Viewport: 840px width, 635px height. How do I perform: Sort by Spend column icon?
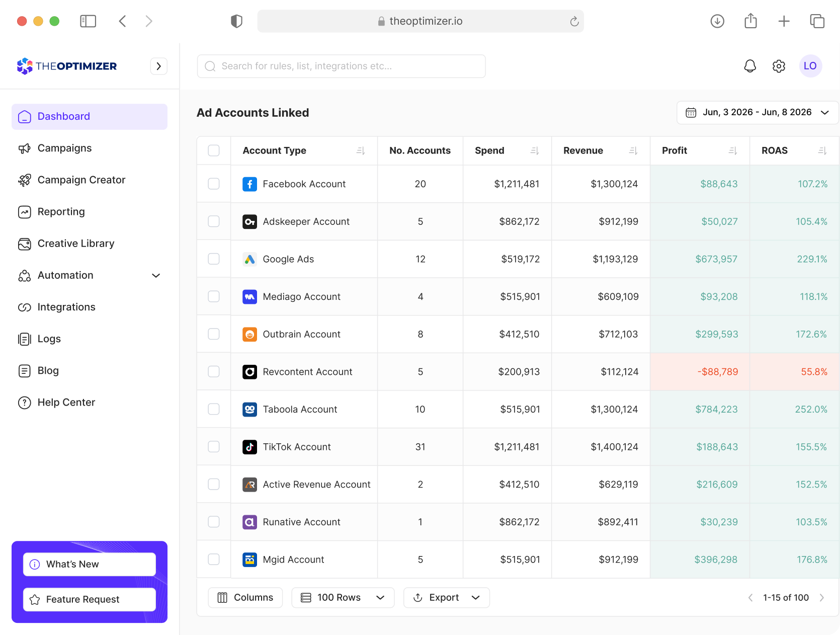[x=535, y=150]
